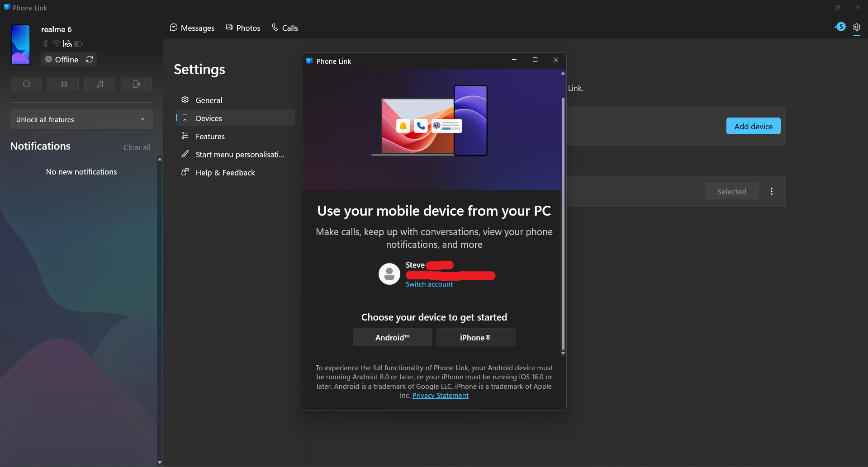
Task: Click the Notifications panel scroll-down arrow
Action: [x=160, y=462]
